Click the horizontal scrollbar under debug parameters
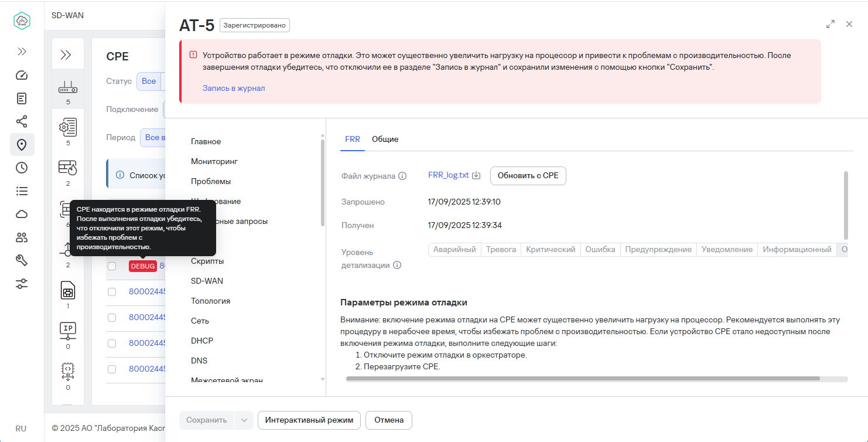The width and height of the screenshot is (868, 442). [x=583, y=379]
